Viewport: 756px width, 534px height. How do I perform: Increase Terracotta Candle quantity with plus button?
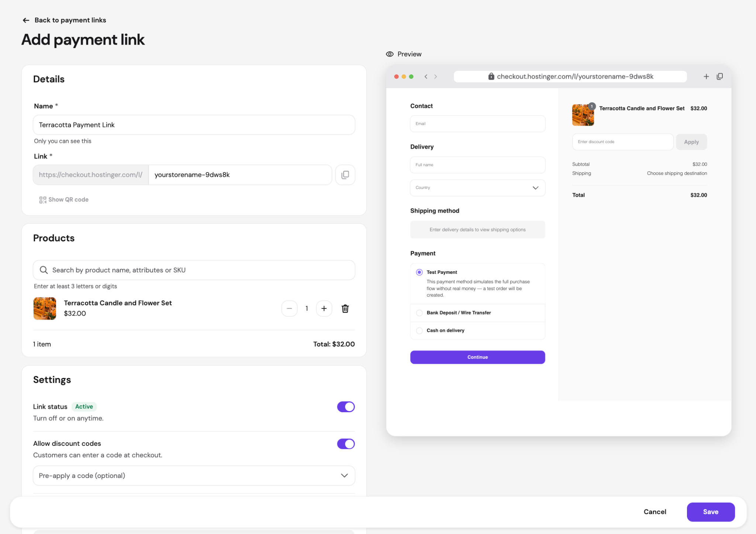click(x=324, y=309)
